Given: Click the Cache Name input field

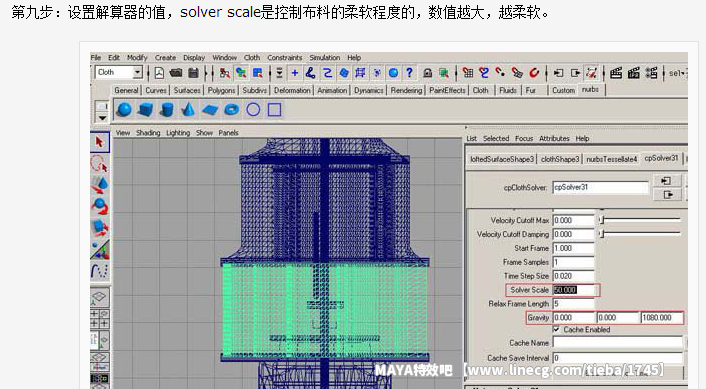Looking at the screenshot, I should (x=617, y=343).
